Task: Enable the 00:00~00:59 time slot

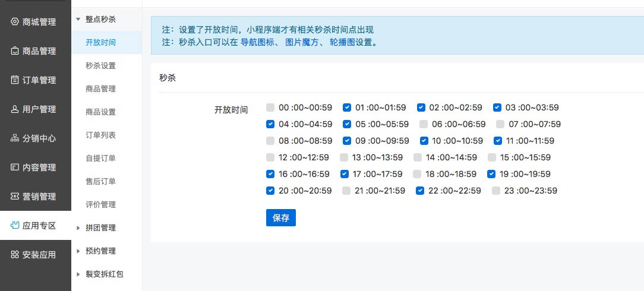Action: 270,107
